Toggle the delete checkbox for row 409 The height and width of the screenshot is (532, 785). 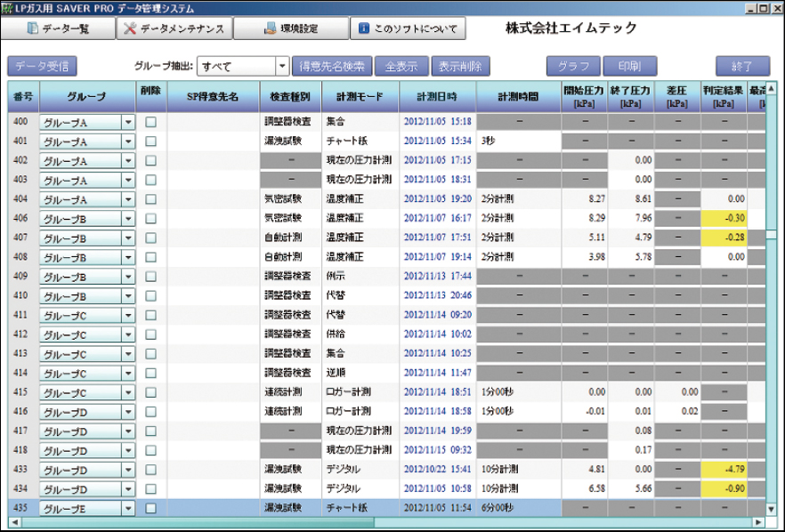tap(150, 277)
